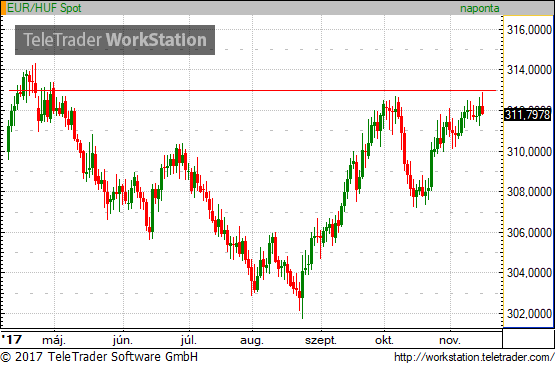Viewport: 555px width, 366px height.
Task: Click the nov. month label
Action: [450, 341]
